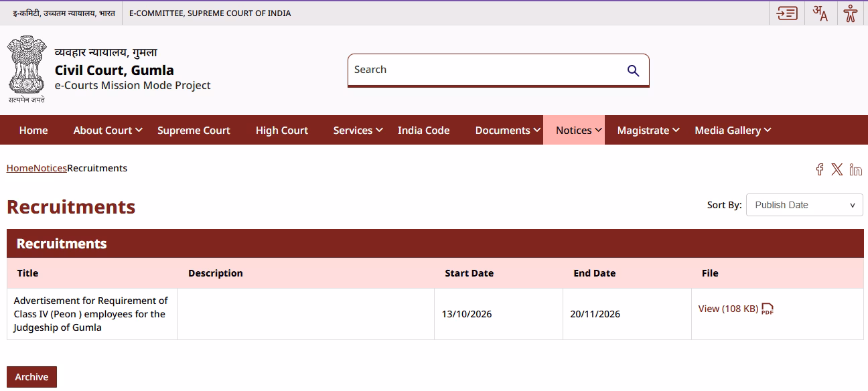Share page on Facebook icon

819,169
